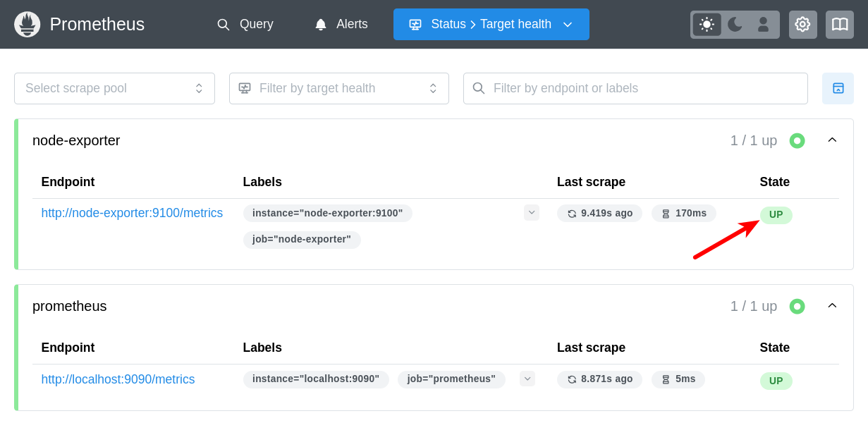Click green health ring of node-exporter pool
Screen dimensions: 868x435
(x=797, y=140)
